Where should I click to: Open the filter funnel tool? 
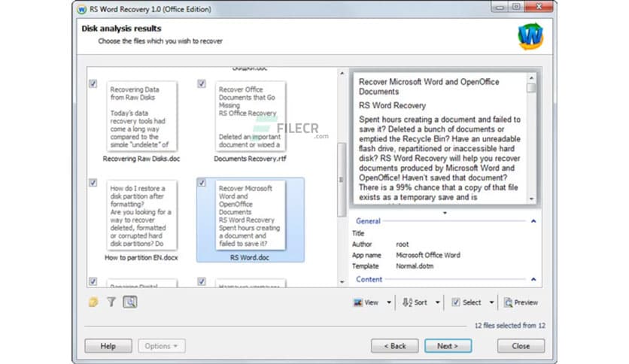tap(111, 302)
